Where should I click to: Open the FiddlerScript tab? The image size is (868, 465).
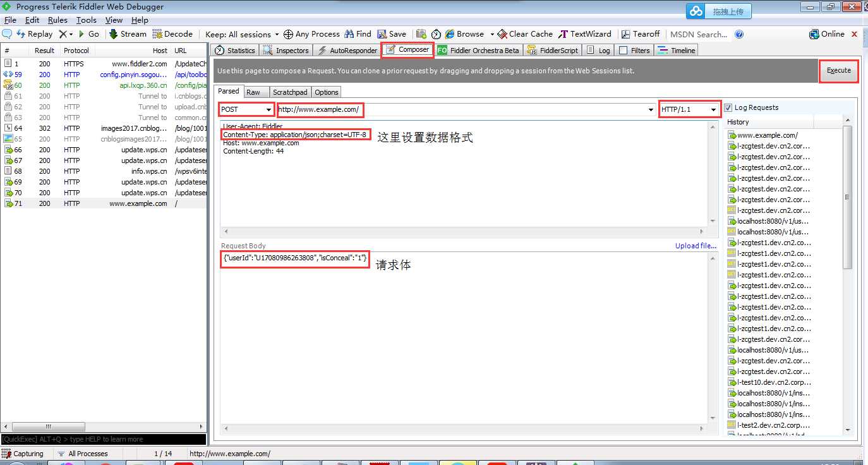click(553, 51)
